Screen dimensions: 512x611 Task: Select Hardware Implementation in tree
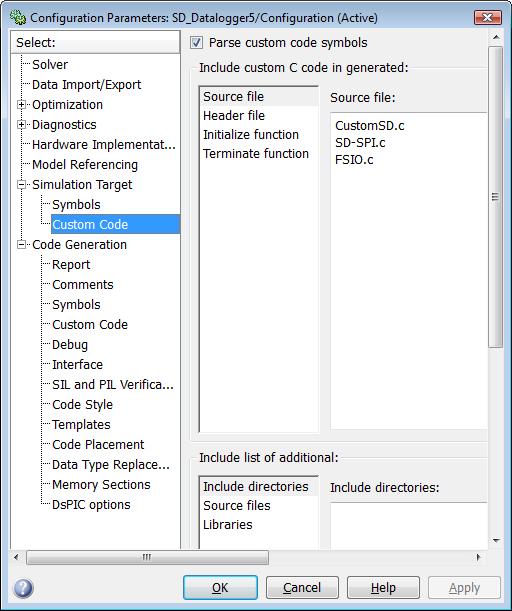click(x=104, y=145)
